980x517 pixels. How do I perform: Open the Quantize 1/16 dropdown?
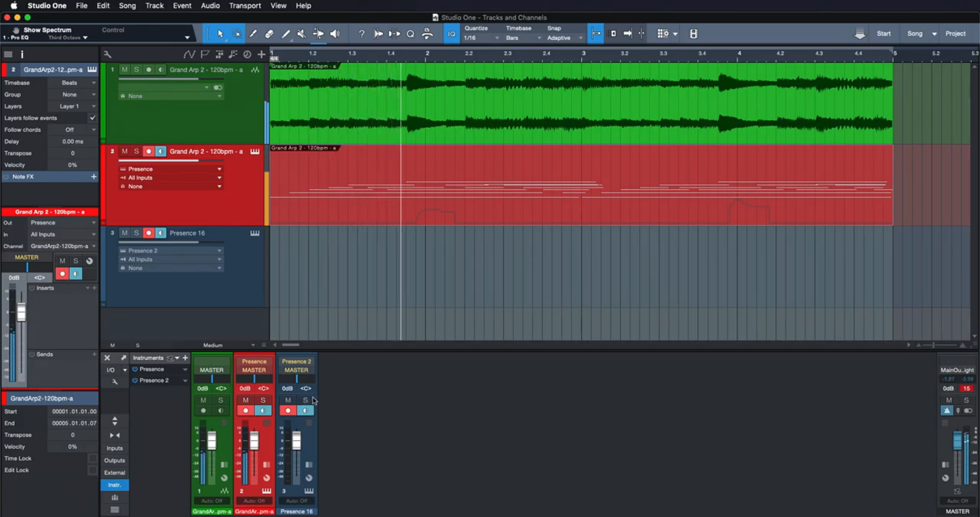pos(481,38)
